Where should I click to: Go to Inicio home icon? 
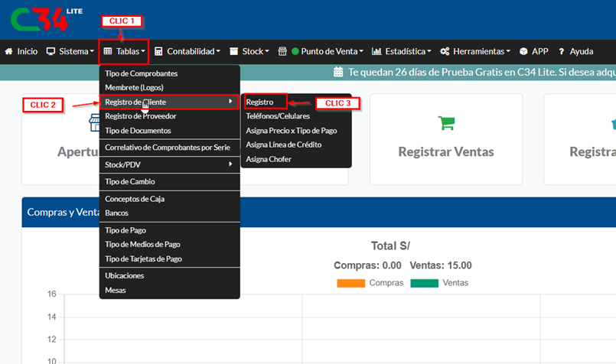[x=9, y=51]
